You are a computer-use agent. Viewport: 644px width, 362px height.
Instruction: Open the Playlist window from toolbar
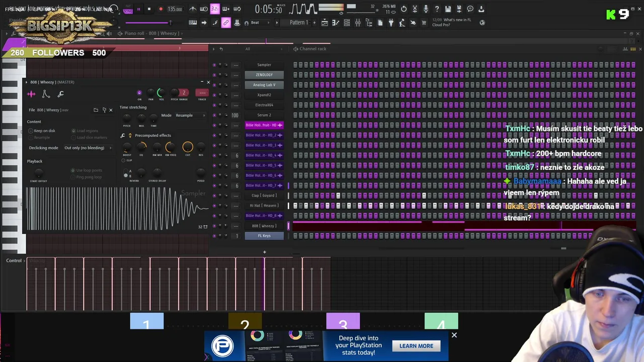tap(325, 23)
